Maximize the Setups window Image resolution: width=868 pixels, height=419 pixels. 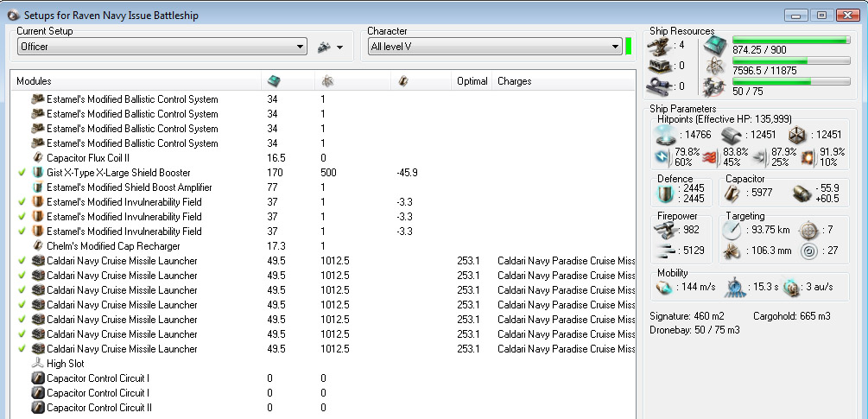[821, 16]
